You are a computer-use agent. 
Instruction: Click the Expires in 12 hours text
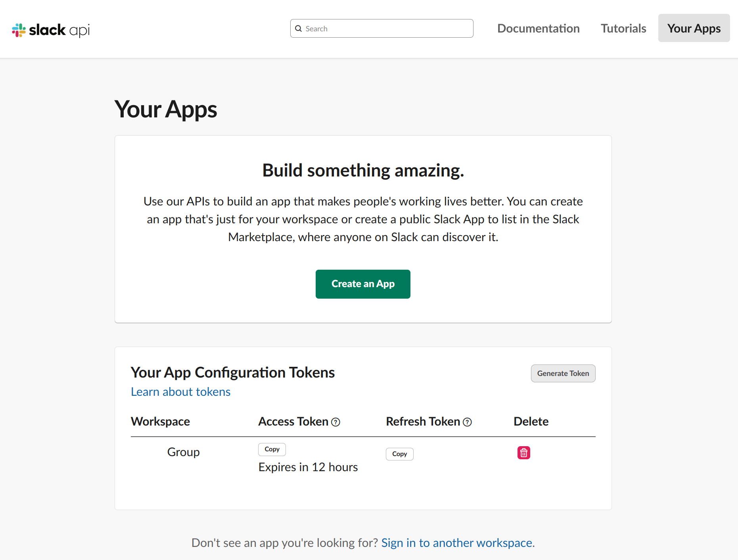pyautogui.click(x=308, y=467)
